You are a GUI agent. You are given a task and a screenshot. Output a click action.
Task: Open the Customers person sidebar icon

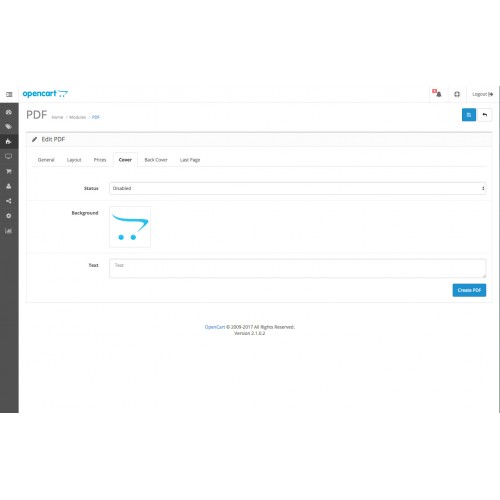9,186
